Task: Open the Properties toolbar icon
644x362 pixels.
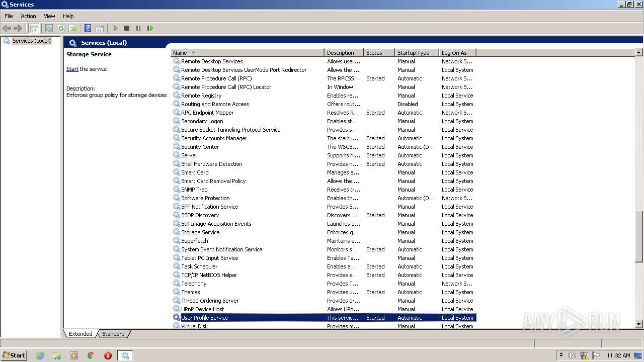Action: point(49,28)
